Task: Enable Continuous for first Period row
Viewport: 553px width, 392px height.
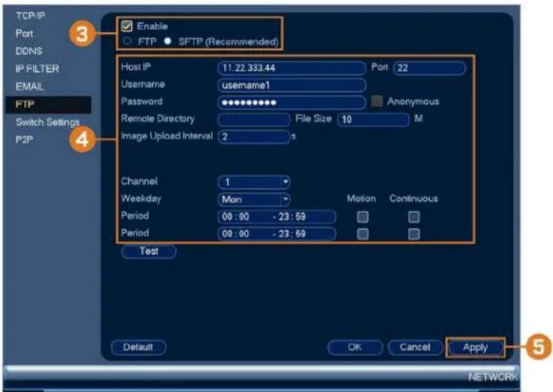Action: 414,217
